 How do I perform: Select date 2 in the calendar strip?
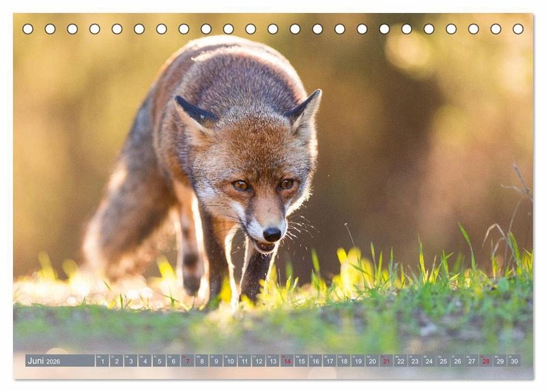pyautogui.click(x=117, y=361)
